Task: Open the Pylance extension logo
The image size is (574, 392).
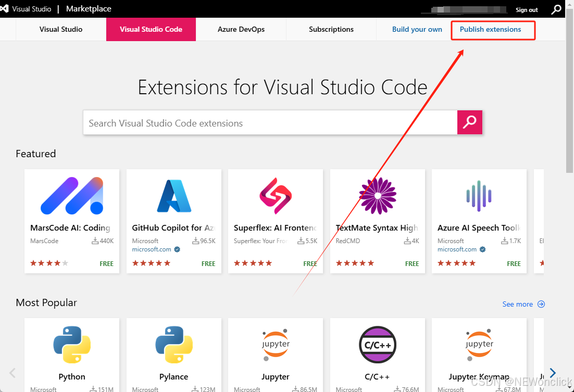Action: [174, 345]
